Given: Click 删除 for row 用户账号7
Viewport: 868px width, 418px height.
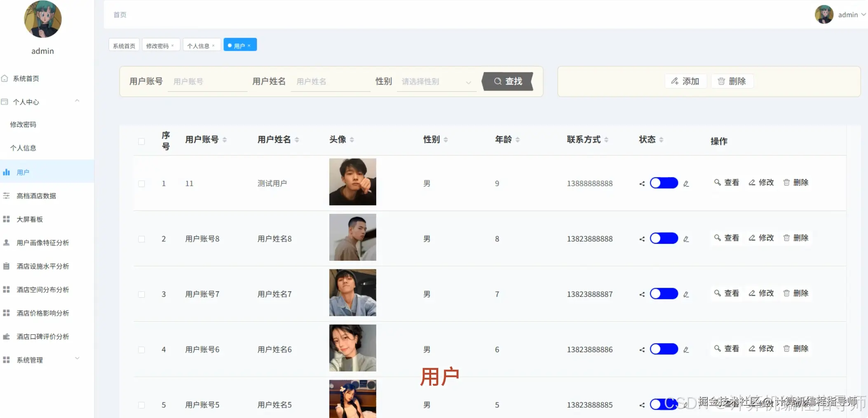Looking at the screenshot, I should 796,293.
